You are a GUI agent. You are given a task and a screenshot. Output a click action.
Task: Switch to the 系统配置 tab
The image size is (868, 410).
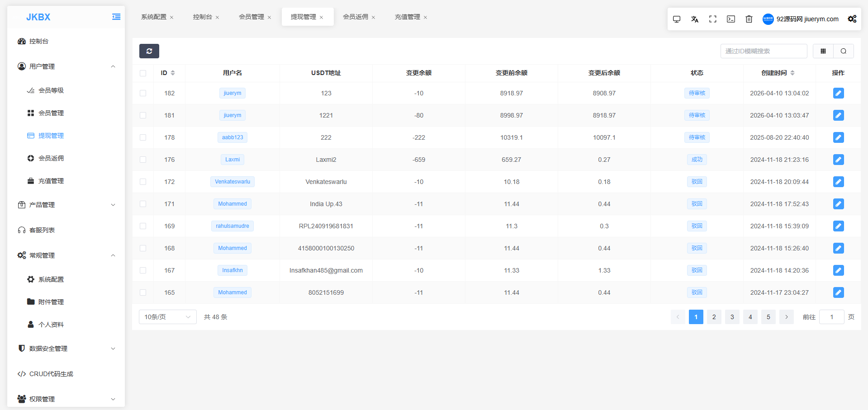tap(154, 17)
